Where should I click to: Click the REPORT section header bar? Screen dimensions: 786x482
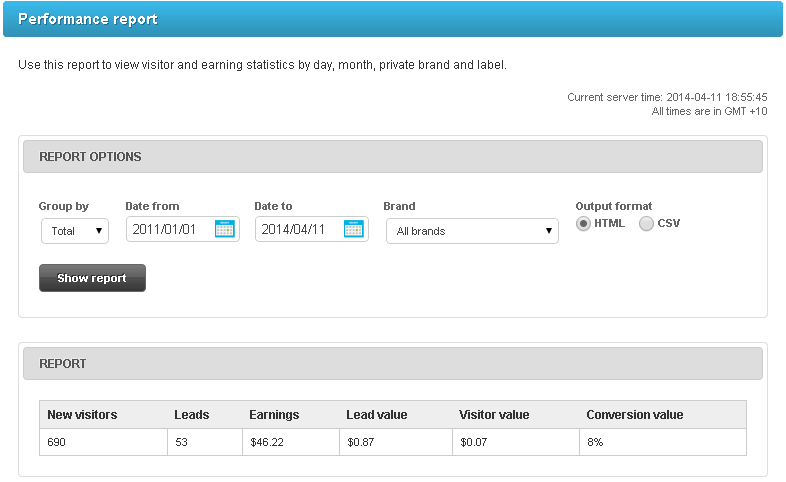tap(393, 364)
